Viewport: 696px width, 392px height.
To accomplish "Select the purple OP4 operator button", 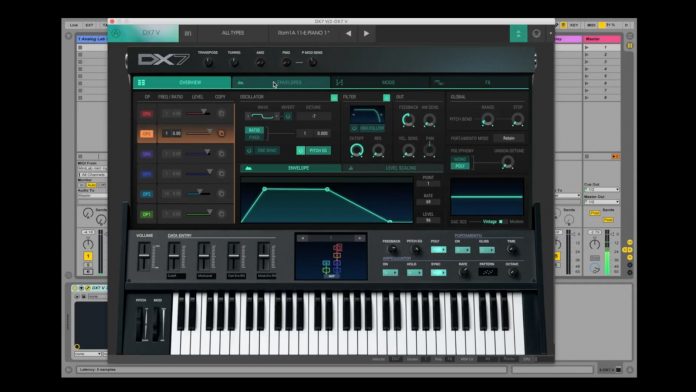I will [147, 154].
